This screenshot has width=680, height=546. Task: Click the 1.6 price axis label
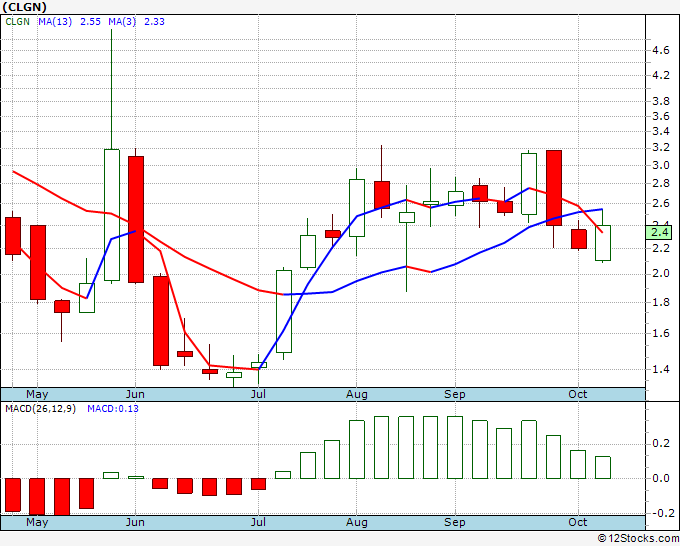[x=660, y=333]
